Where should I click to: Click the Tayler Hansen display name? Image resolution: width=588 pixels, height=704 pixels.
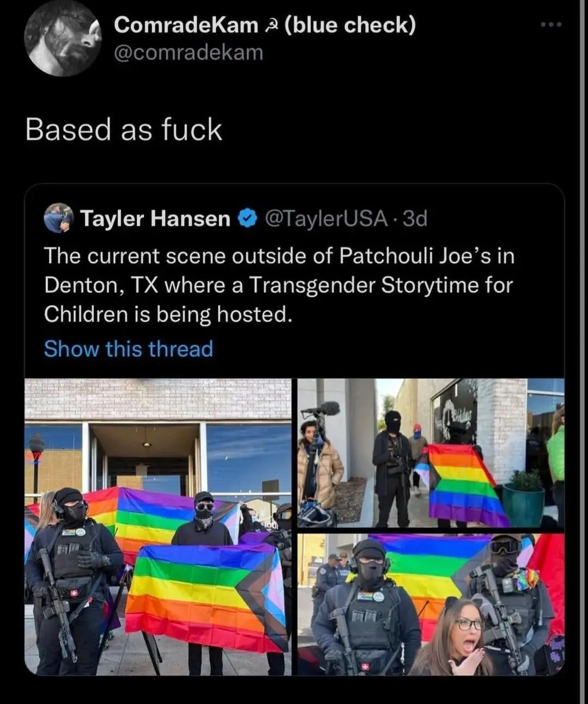pyautogui.click(x=156, y=219)
